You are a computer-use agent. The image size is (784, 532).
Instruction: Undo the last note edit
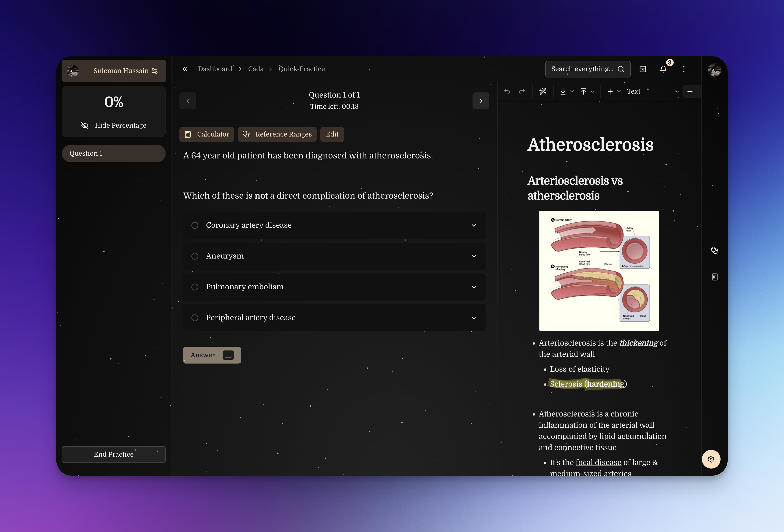point(507,91)
